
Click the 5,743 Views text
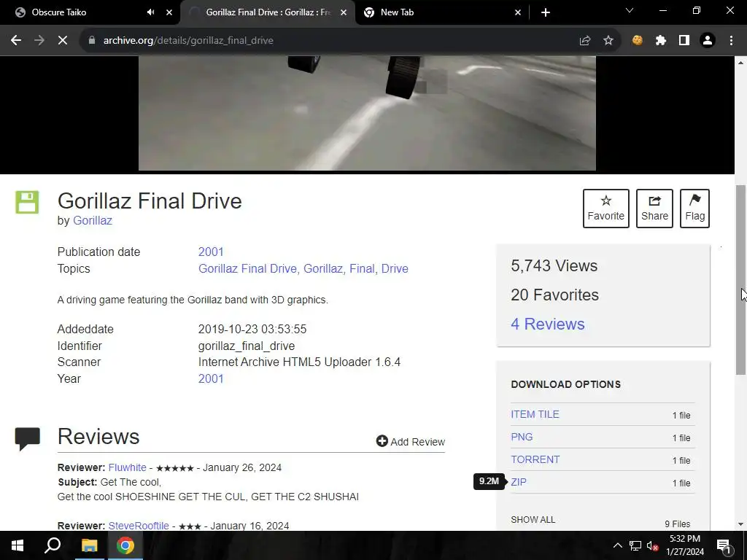tap(554, 265)
